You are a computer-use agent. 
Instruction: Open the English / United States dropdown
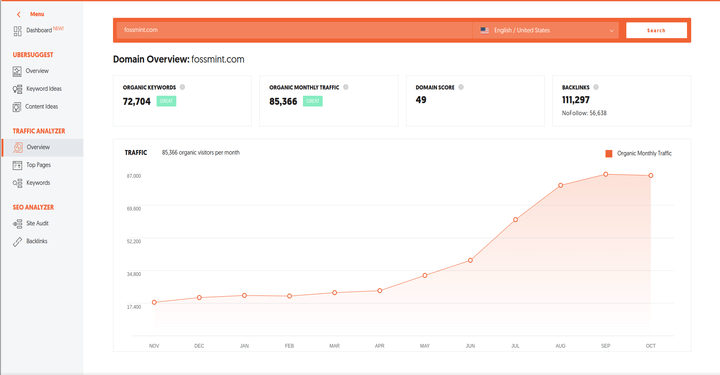pyautogui.click(x=546, y=30)
